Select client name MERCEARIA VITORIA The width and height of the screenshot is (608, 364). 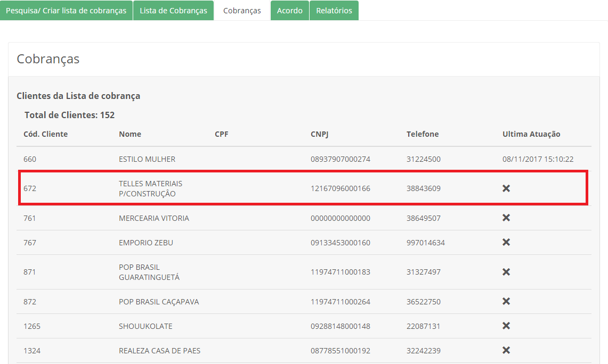tap(154, 218)
